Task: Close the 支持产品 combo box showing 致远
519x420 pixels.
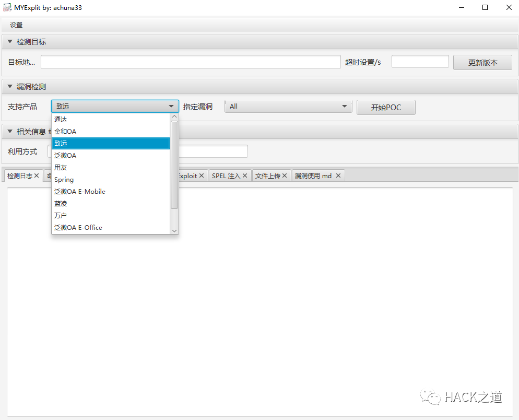Action: tap(115, 107)
